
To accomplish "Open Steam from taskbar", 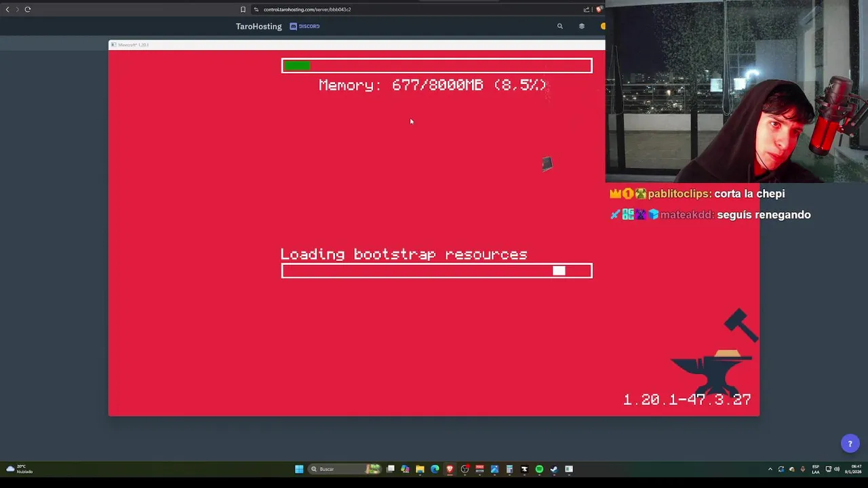I will (x=554, y=469).
